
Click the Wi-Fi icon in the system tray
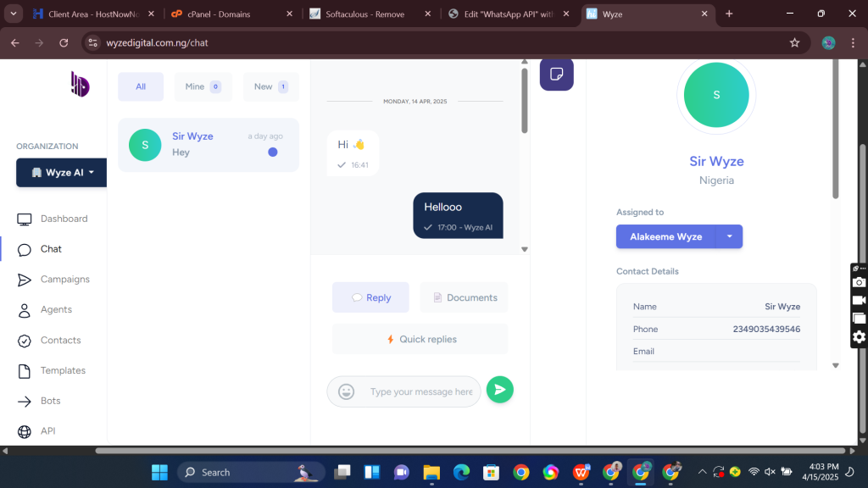[754, 472]
